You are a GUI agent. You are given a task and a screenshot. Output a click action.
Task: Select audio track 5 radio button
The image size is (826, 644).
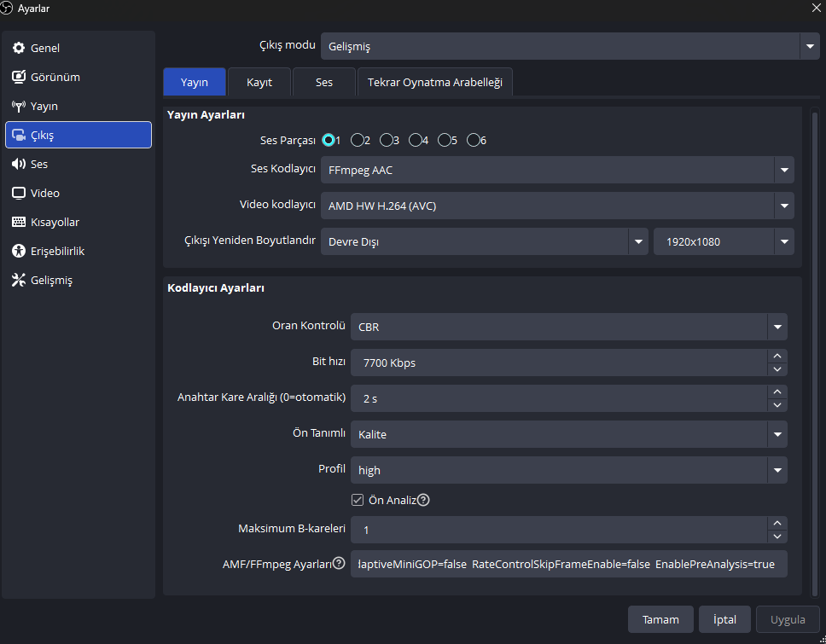[x=445, y=141]
